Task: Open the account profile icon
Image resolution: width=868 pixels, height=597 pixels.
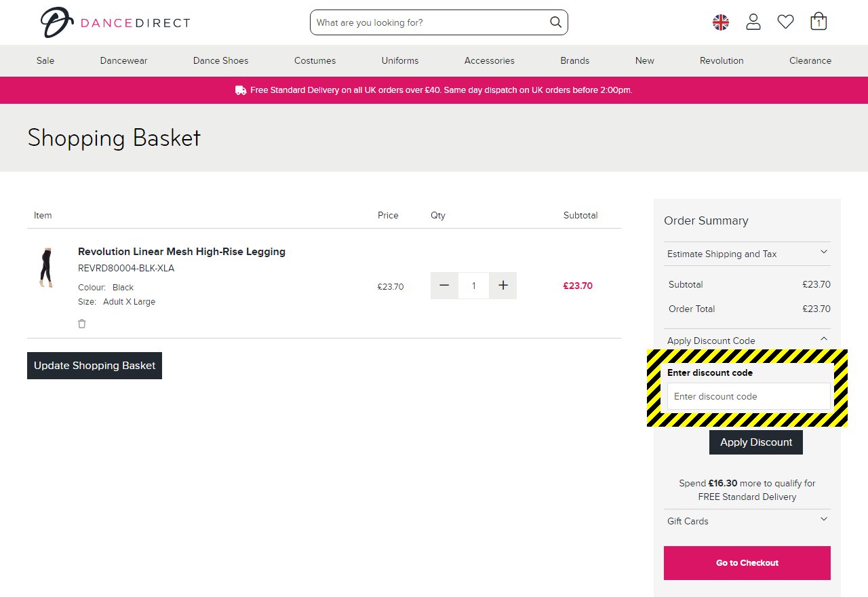Action: point(753,22)
